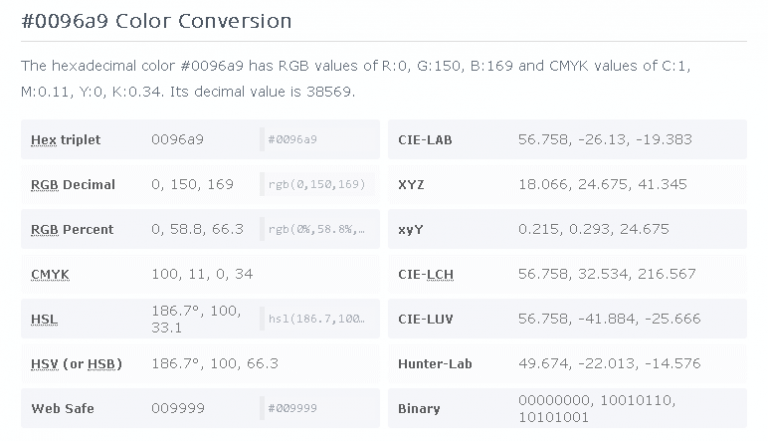Click the Hunter-Lab row label

coord(436,364)
